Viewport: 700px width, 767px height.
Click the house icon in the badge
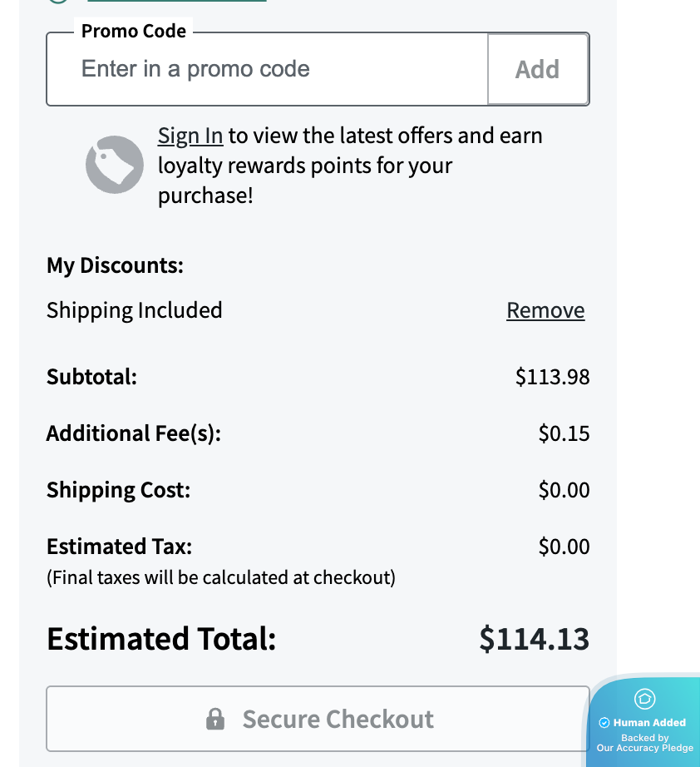point(645,699)
